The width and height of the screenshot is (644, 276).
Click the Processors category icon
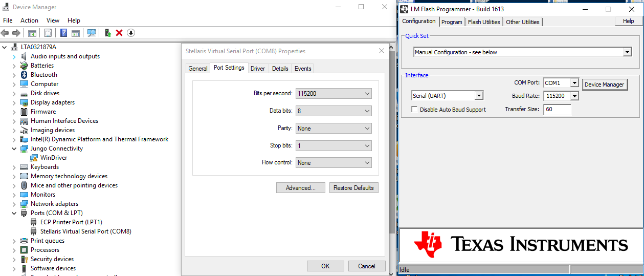[x=24, y=250]
